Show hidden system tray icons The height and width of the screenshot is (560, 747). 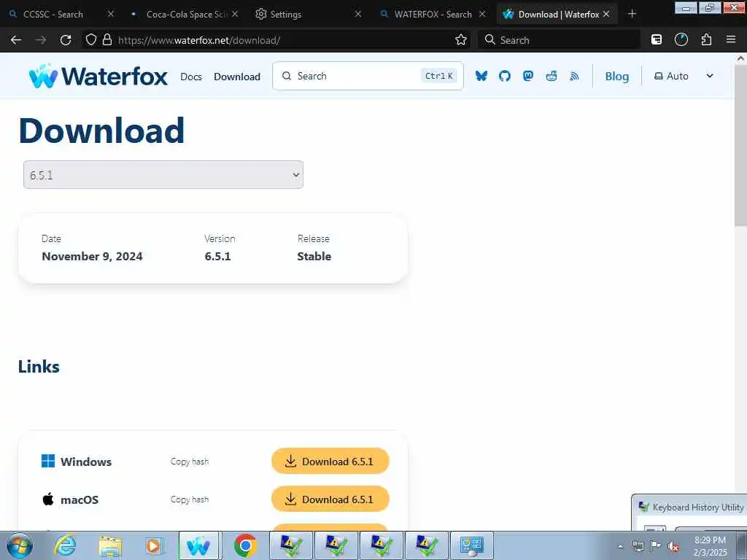(x=620, y=547)
